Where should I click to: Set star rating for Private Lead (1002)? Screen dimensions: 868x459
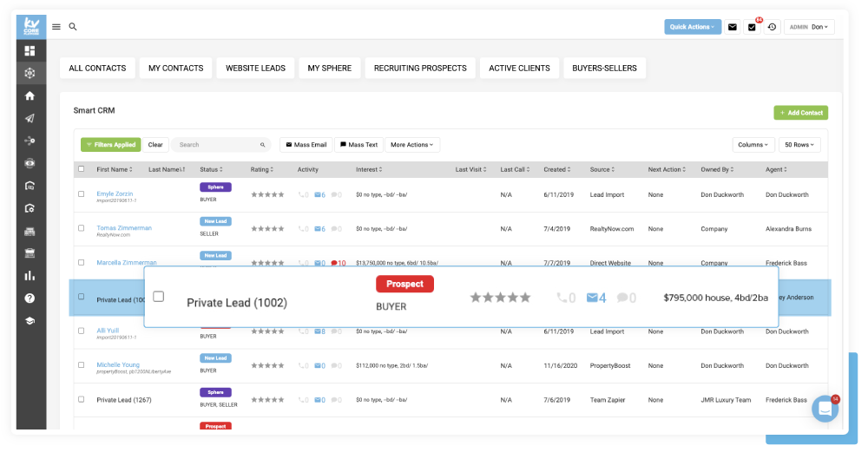pyautogui.click(x=501, y=298)
